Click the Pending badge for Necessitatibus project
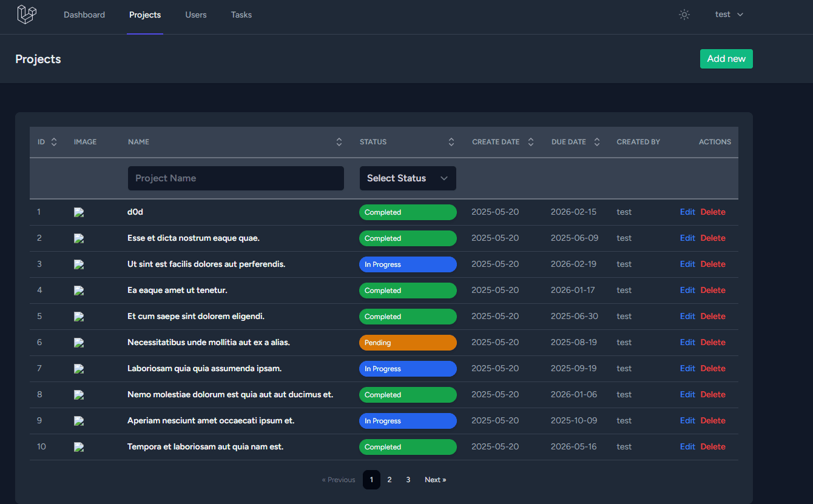 pyautogui.click(x=408, y=343)
